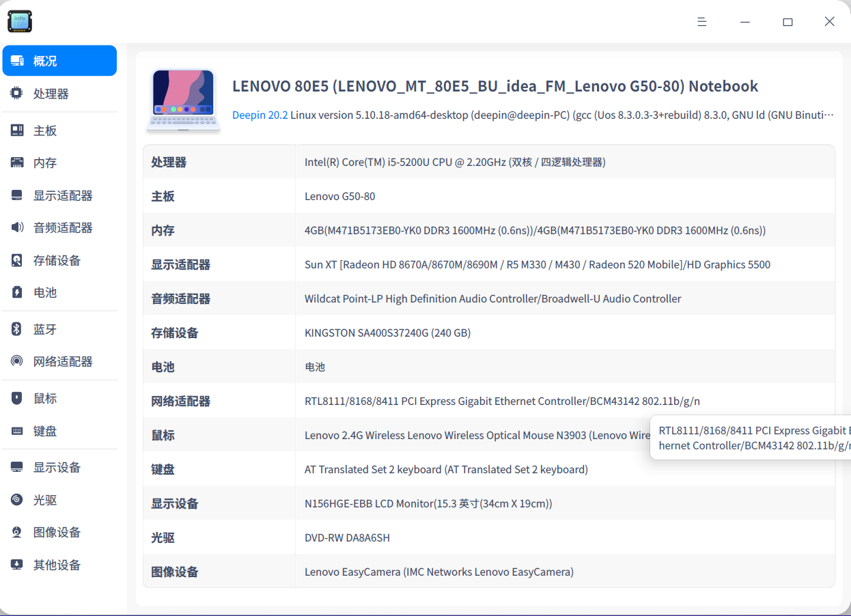
Task: Click the 显示适配器 GPU icon in sidebar
Action: (17, 195)
